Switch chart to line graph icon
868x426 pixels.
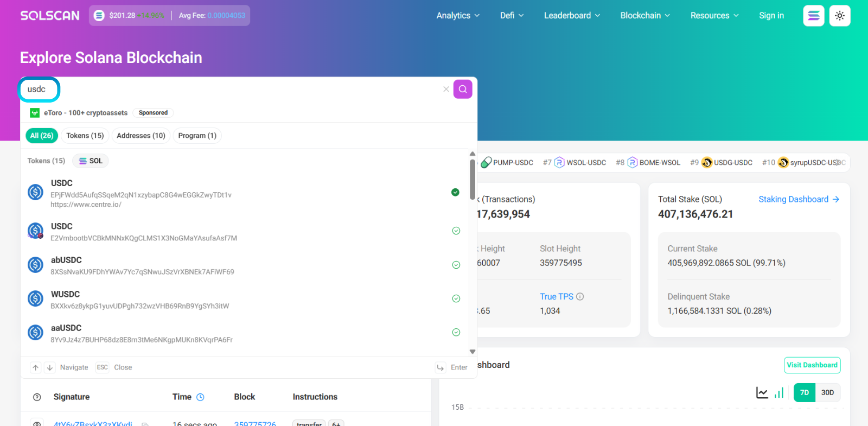click(x=762, y=392)
